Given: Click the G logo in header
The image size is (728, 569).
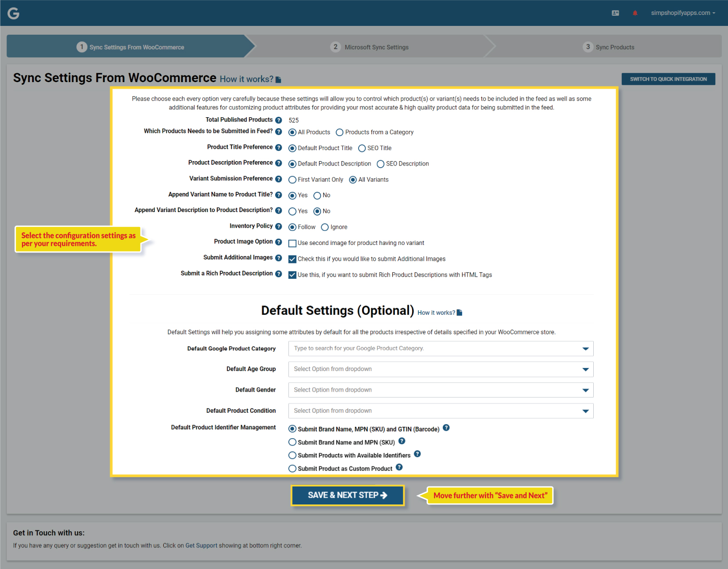Looking at the screenshot, I should 14,14.
